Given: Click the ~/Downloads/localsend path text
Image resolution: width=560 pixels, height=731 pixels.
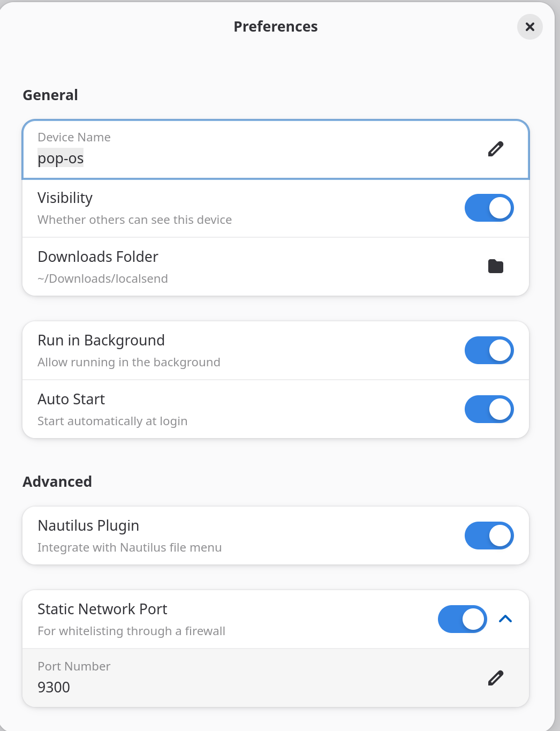Looking at the screenshot, I should [x=103, y=278].
